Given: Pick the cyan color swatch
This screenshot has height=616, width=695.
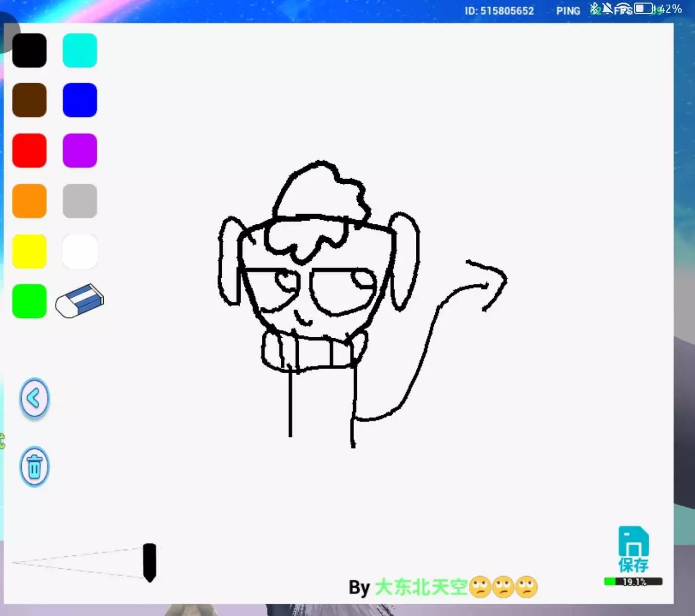Looking at the screenshot, I should pyautogui.click(x=80, y=50).
